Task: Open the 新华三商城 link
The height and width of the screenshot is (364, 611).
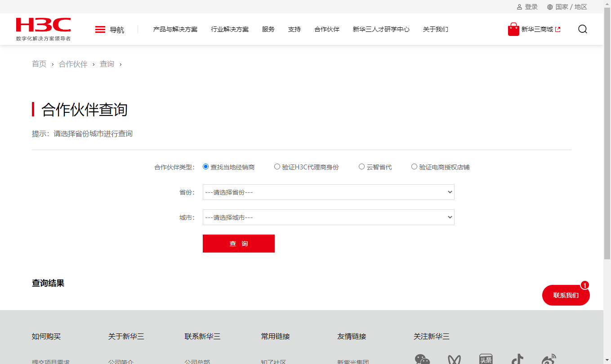Action: 537,30
